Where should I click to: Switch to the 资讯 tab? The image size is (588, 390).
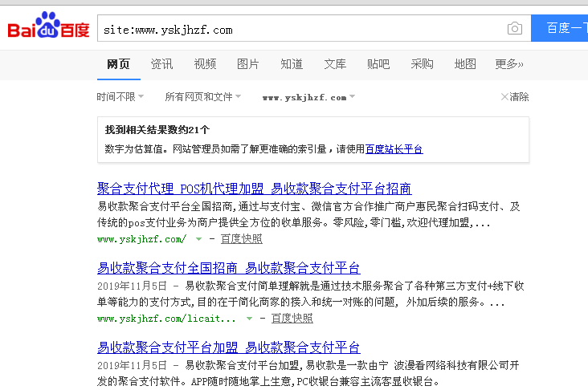tap(161, 64)
